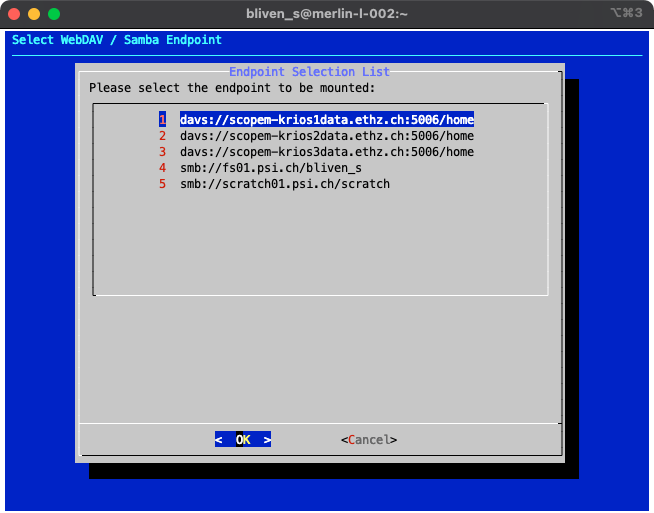Click the red tag number 5
Viewport: 654px width, 513px height.
click(162, 184)
